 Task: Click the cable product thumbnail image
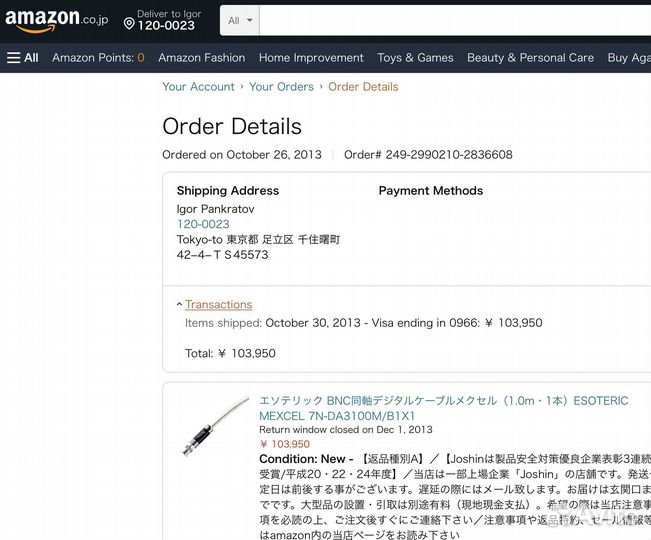click(215, 427)
